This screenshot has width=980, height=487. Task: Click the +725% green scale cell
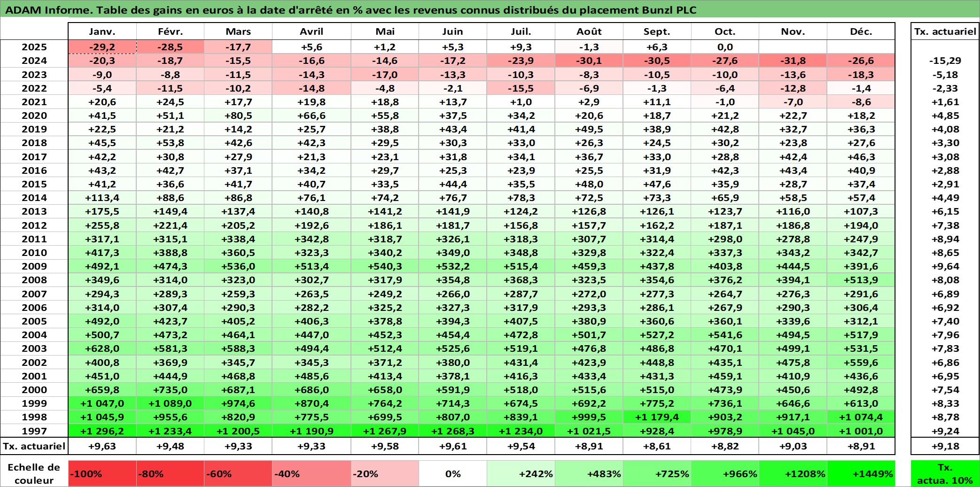[657, 473]
